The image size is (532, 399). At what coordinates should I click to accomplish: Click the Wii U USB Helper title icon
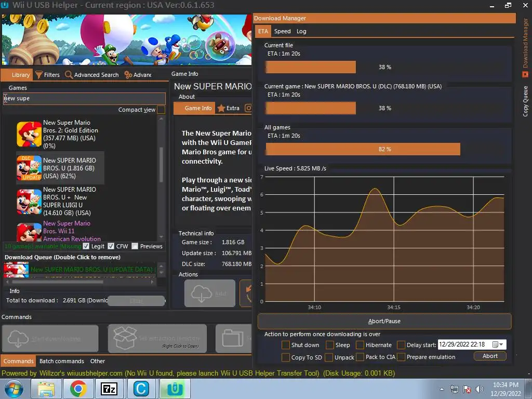pos(5,5)
